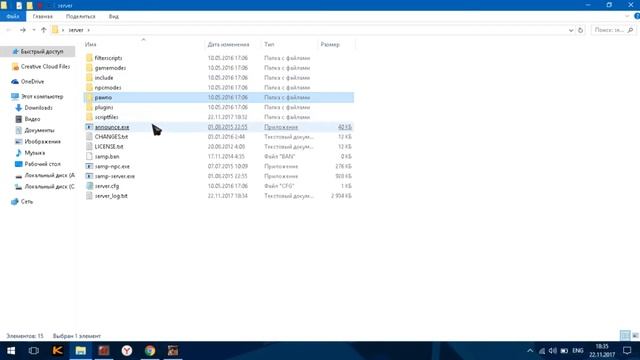Open the Файл ribbon tab
The image size is (640, 360).
13,16
